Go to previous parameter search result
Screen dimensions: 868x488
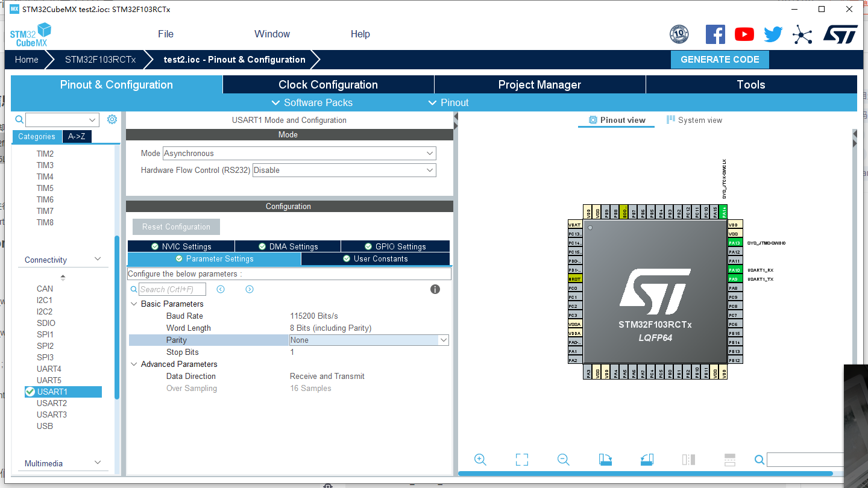point(221,289)
